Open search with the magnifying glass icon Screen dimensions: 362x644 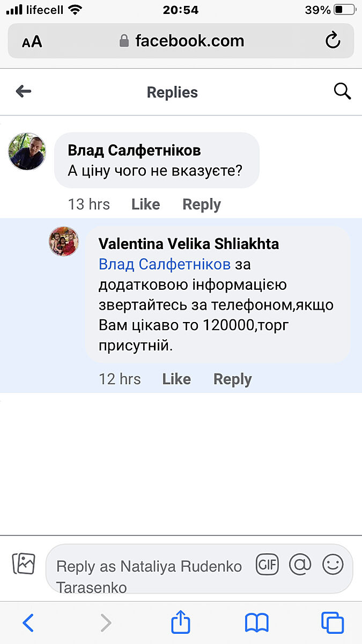click(342, 92)
